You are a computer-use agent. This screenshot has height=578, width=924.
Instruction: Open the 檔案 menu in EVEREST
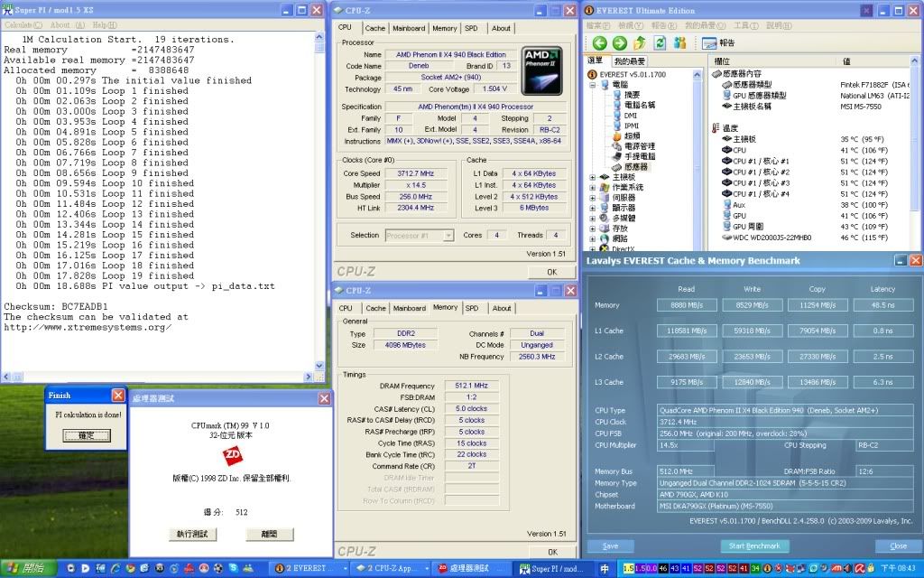597,26
